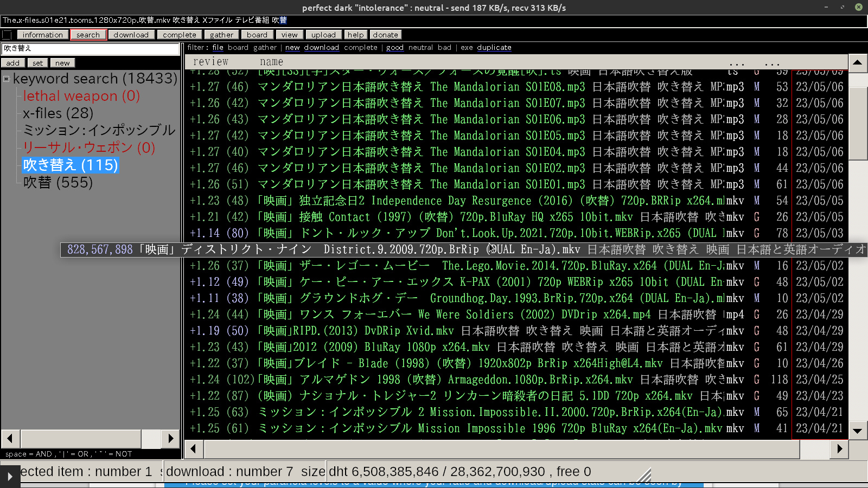
Task: Toggle the 'good' filter
Action: [x=394, y=48]
